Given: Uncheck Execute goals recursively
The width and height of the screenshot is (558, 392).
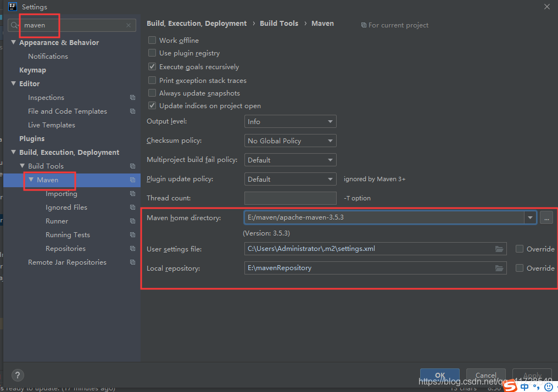Looking at the screenshot, I should click(152, 66).
